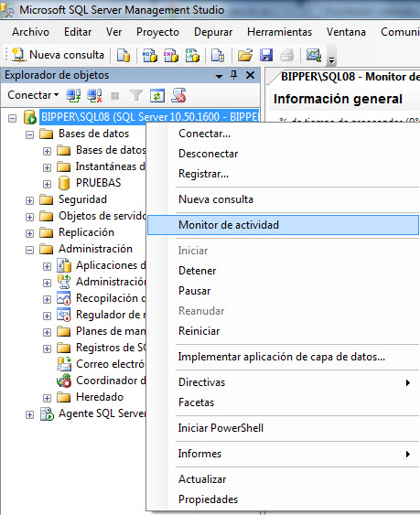Choose Registrar... from context menu
This screenshot has width=420, height=515.
[x=283, y=174]
